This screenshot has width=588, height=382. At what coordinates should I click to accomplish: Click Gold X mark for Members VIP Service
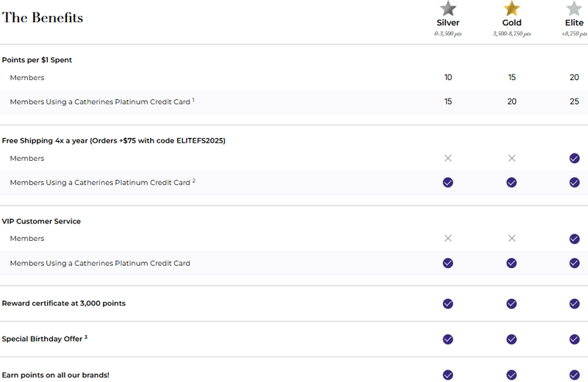[512, 238]
